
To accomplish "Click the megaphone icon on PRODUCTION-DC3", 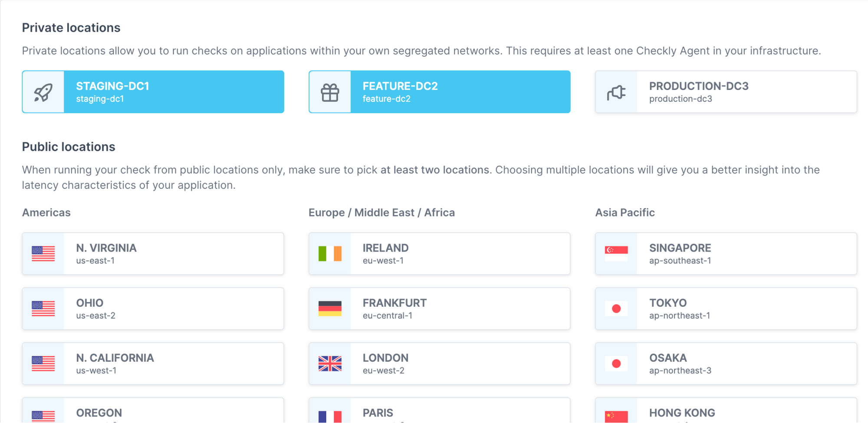I will (x=616, y=92).
